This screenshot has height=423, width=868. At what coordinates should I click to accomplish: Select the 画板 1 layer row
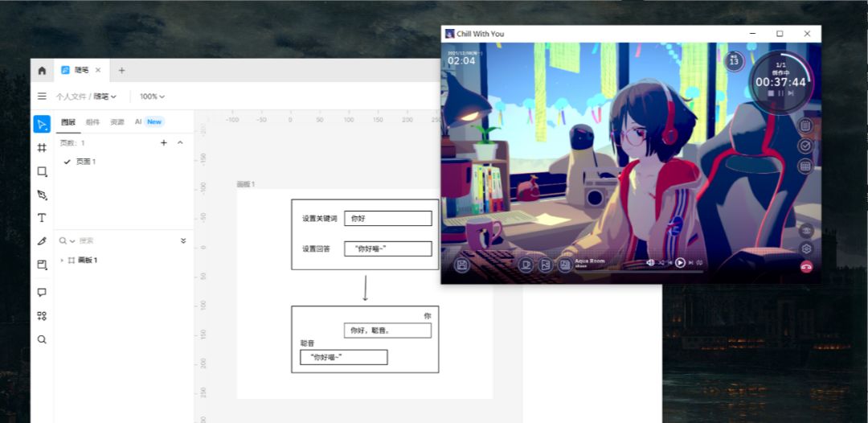point(124,261)
